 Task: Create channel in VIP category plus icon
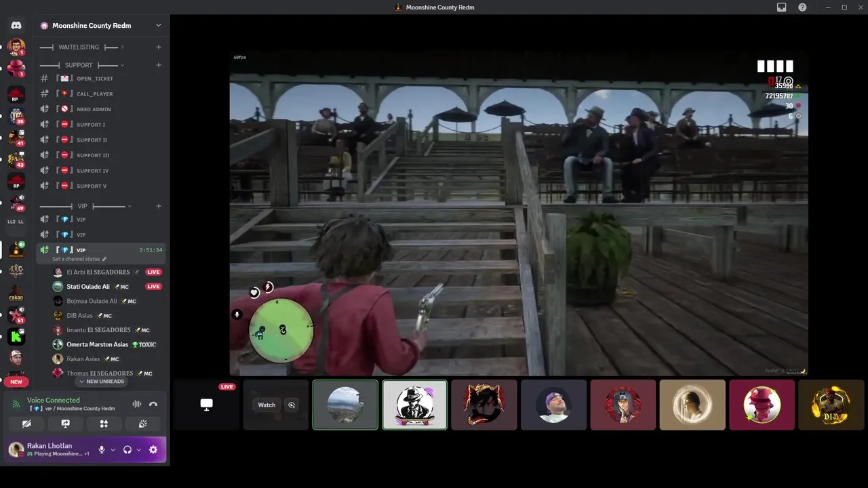[159, 206]
